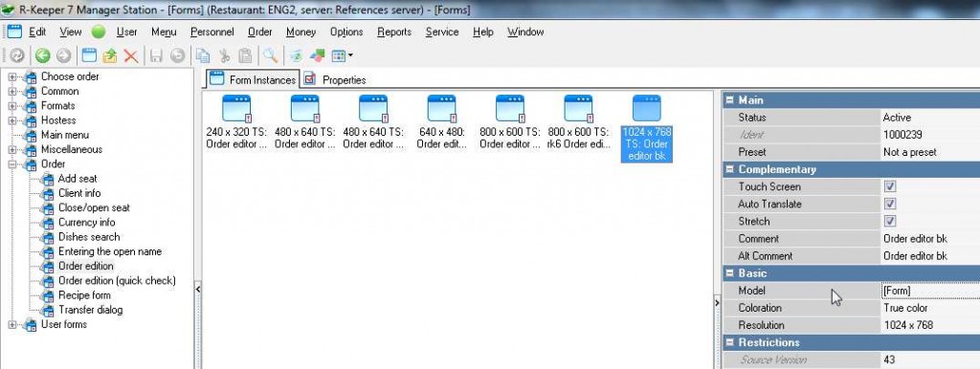
Task: Uncheck the Touch Screen checkbox
Action: coord(890,186)
